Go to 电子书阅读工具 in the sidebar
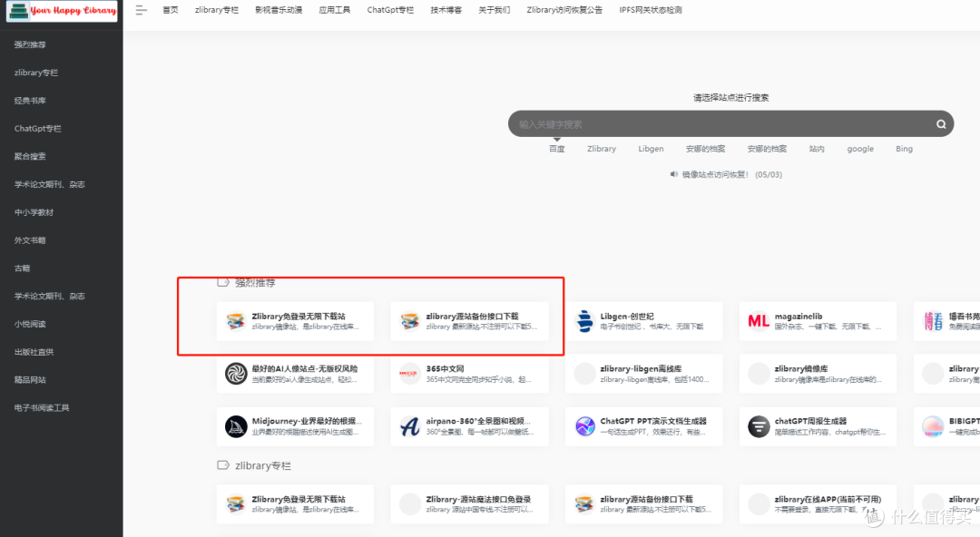The height and width of the screenshot is (537, 980). pos(42,407)
